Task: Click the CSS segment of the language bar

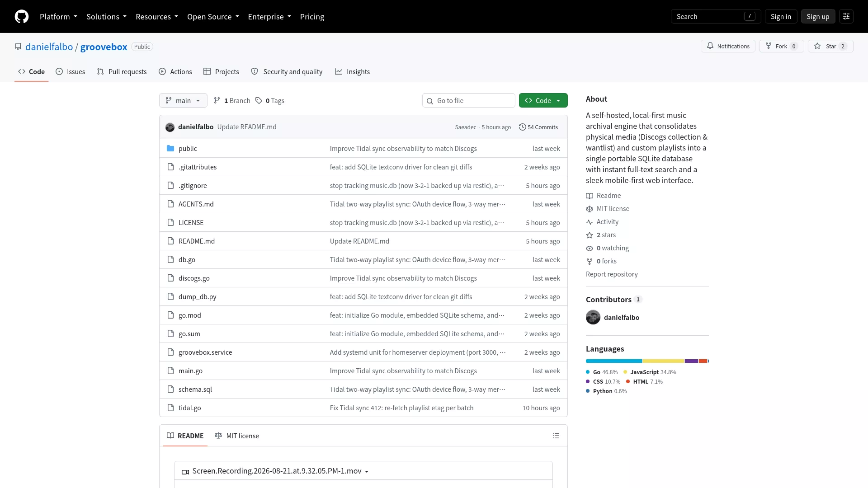Action: [x=692, y=361]
